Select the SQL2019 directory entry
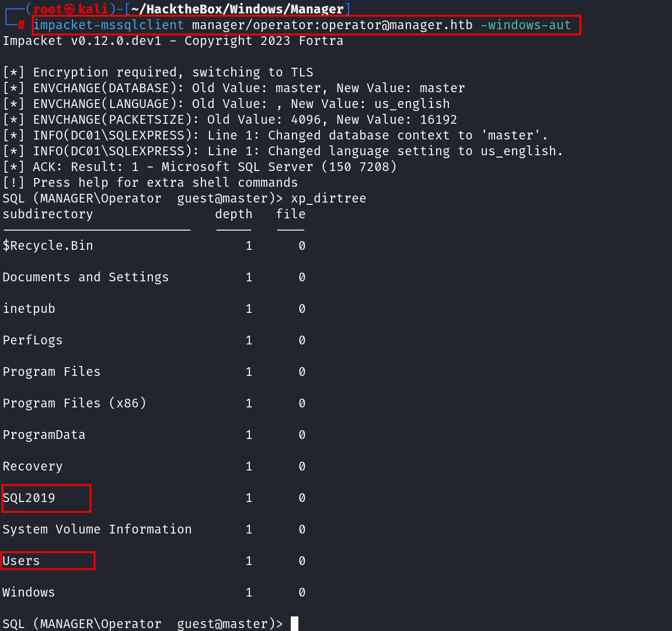Screen dimensions: 672x631 [29, 498]
